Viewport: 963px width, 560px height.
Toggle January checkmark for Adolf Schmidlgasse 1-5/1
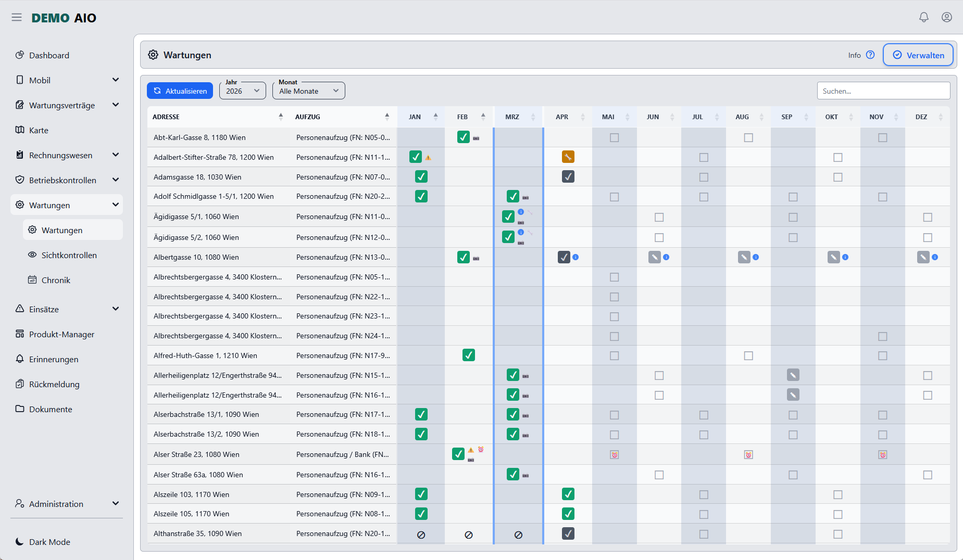[421, 196]
